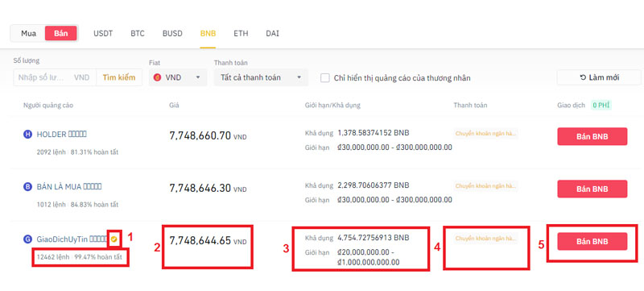
Task: Click the 0 PHÍ fee badge
Action: pyautogui.click(x=601, y=106)
